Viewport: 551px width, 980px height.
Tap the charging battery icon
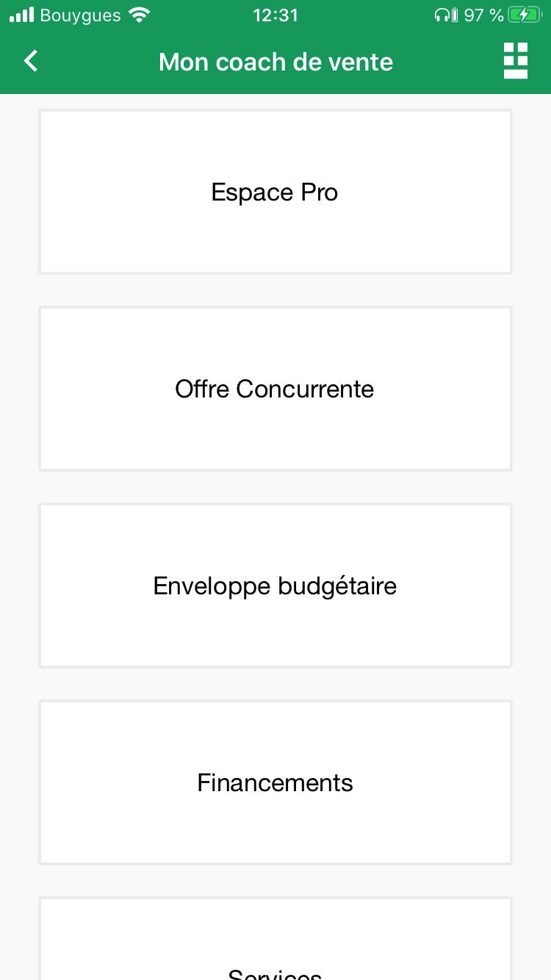[x=523, y=15]
